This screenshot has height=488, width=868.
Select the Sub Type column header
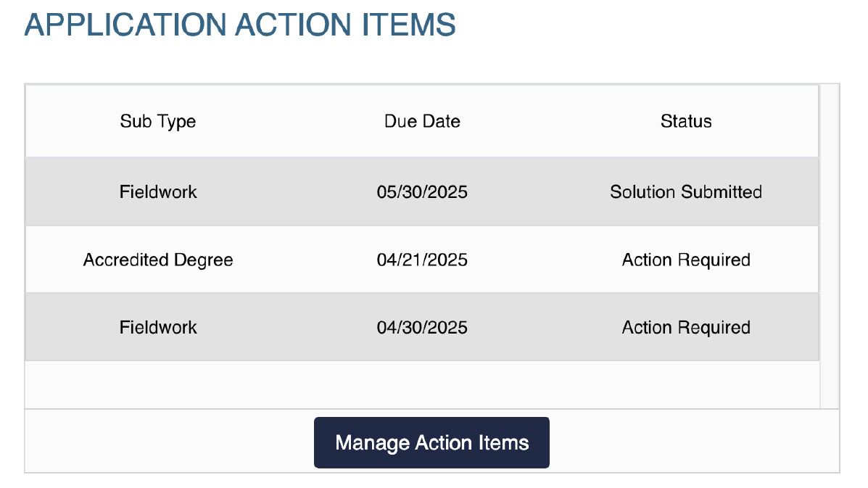(x=158, y=121)
